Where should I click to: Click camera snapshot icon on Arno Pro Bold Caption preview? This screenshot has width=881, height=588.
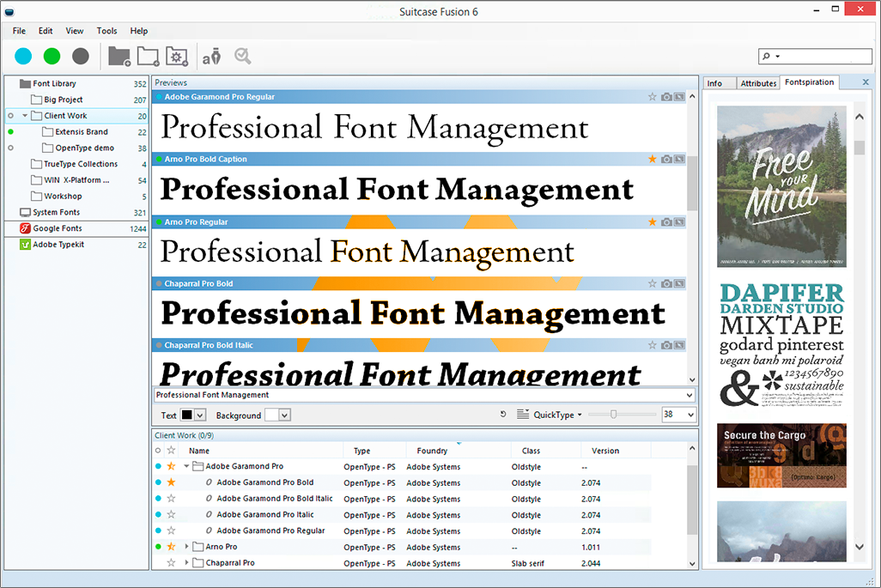(666, 159)
